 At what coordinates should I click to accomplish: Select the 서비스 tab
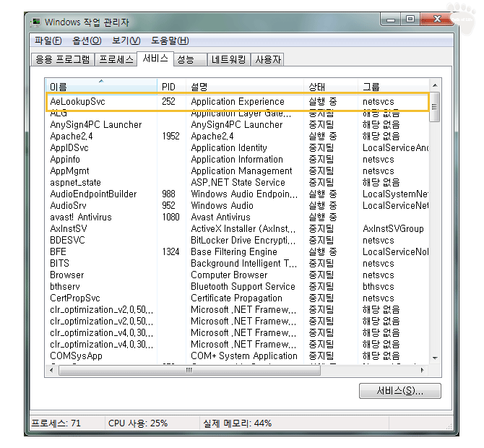[155, 59]
